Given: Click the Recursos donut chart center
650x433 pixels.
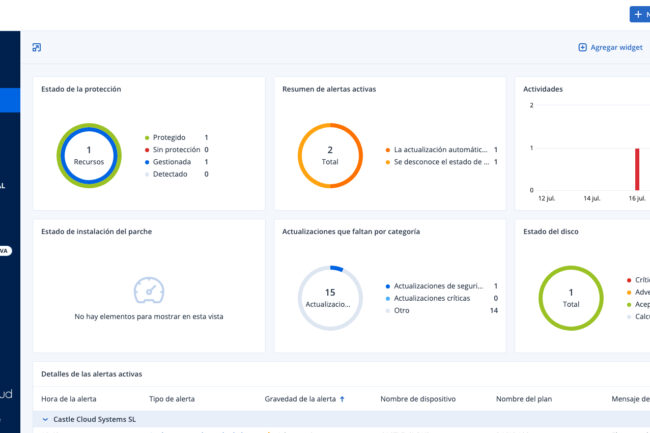Looking at the screenshot, I should pyautogui.click(x=89, y=155).
